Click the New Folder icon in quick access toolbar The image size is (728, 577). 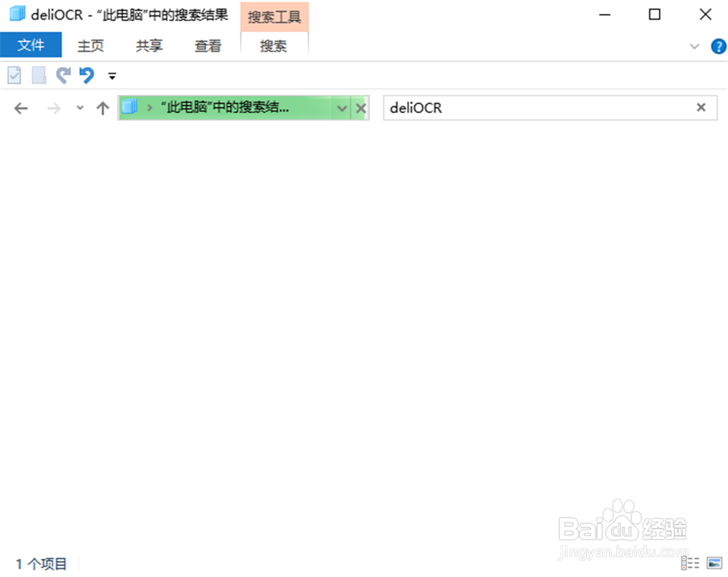pyautogui.click(x=39, y=75)
